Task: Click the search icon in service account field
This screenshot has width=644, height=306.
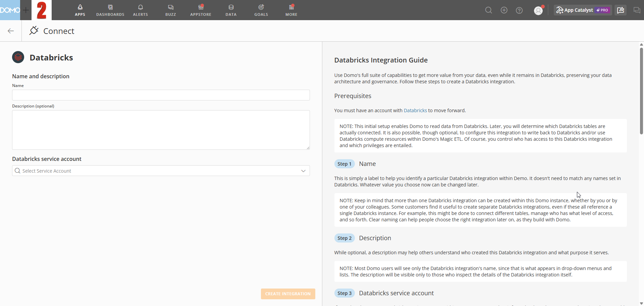Action: point(18,171)
